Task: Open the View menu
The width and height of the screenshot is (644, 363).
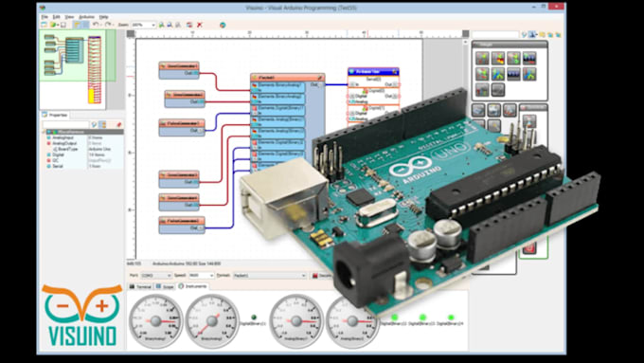Action: 69,17
